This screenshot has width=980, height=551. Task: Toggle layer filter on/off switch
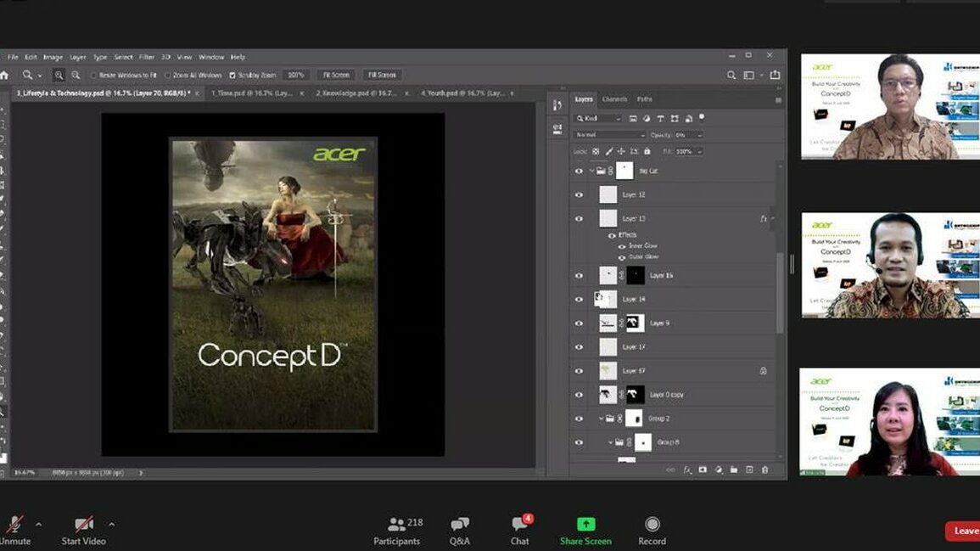point(702,117)
